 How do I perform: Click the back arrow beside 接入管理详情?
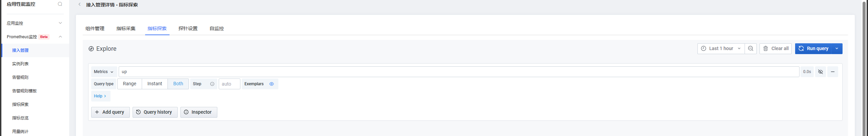click(80, 4)
